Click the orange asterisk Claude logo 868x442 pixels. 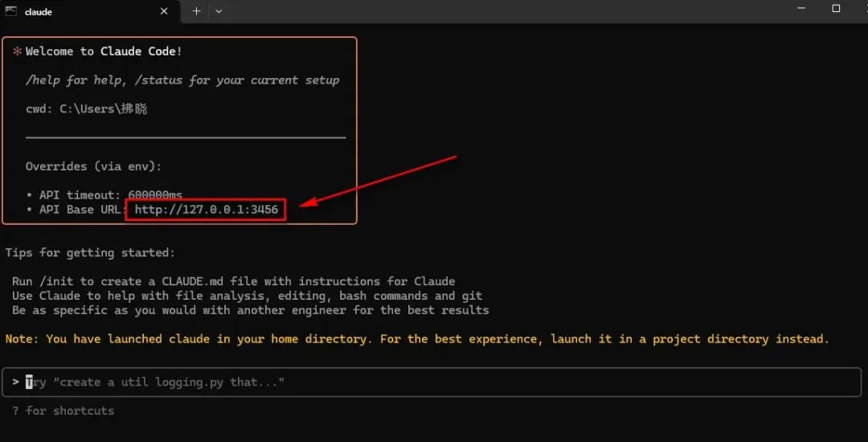pos(17,51)
